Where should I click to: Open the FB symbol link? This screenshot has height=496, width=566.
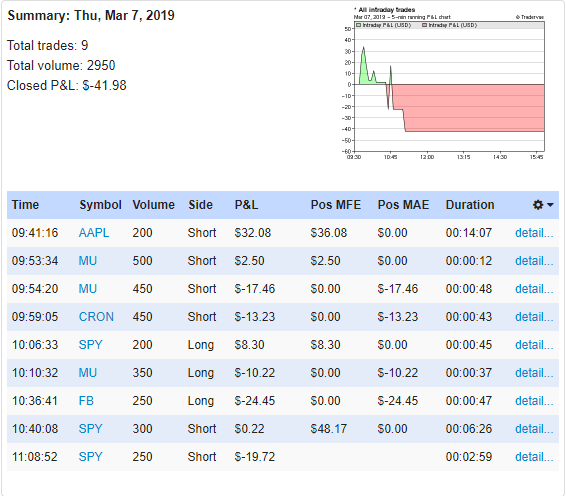86,401
